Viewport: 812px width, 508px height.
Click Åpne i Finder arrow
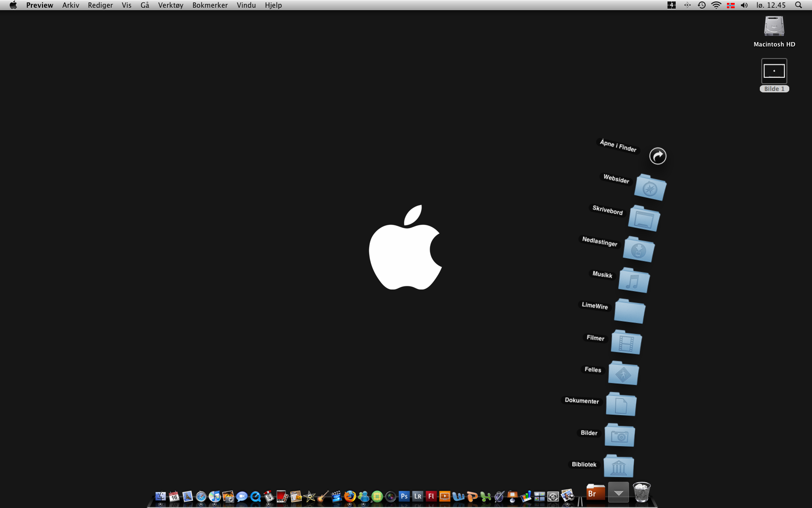coord(657,156)
